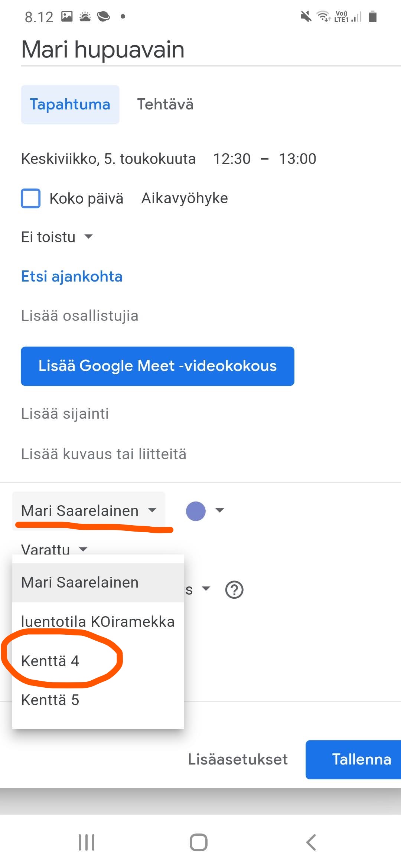Tap the image notification icon in status bar

coord(67,16)
